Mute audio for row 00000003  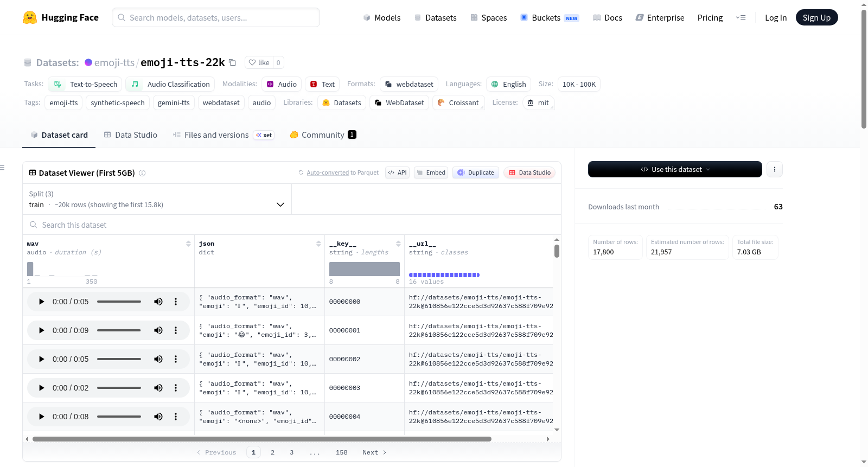[158, 388]
